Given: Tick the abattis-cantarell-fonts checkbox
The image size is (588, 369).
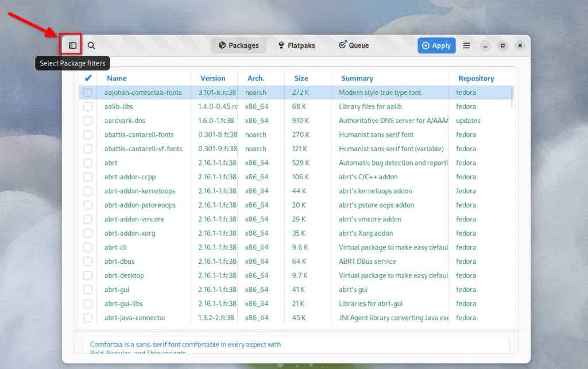Looking at the screenshot, I should (88, 134).
